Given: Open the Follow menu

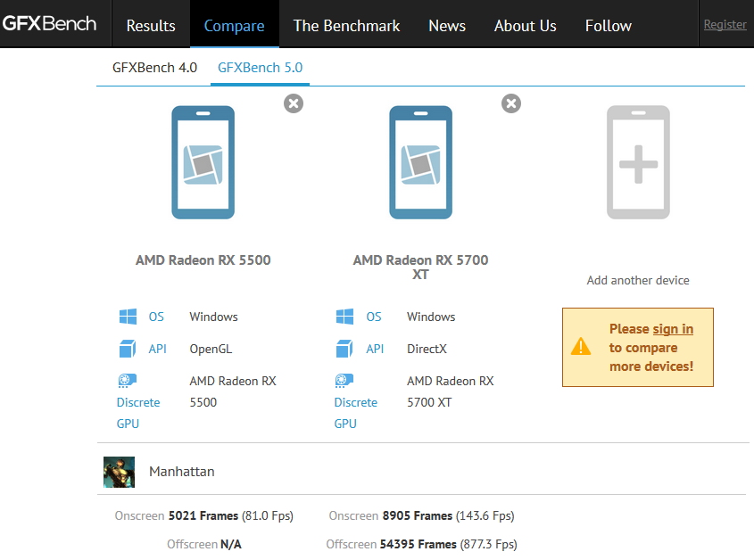Looking at the screenshot, I should point(609,26).
